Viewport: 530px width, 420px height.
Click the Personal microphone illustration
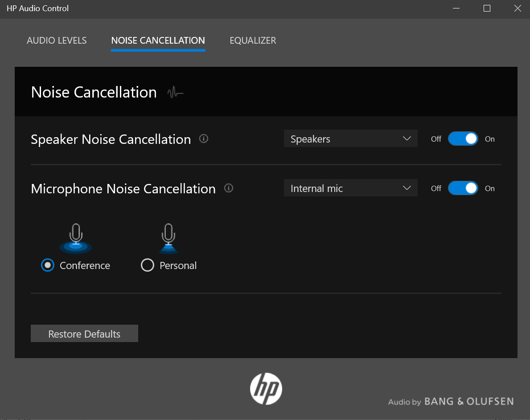[x=168, y=239]
